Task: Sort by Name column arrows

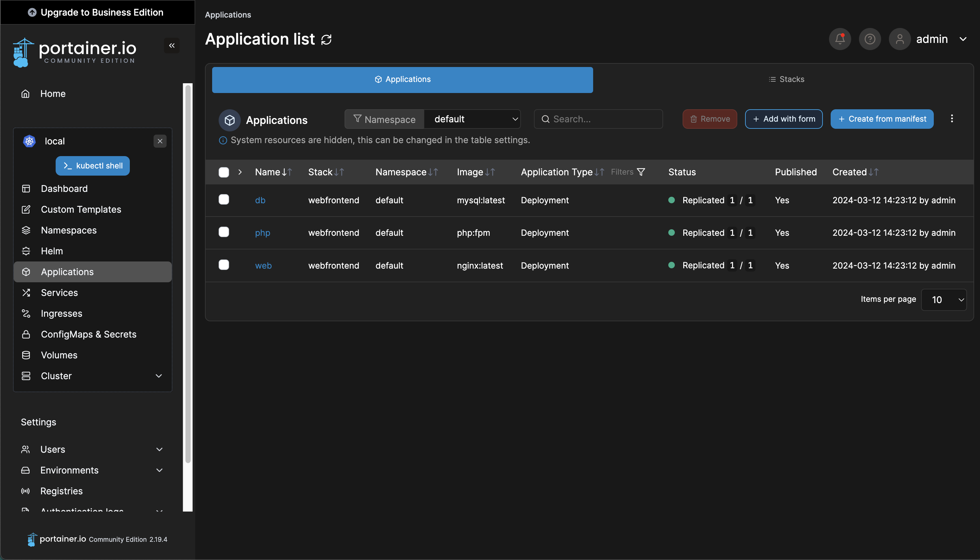Action: (287, 172)
